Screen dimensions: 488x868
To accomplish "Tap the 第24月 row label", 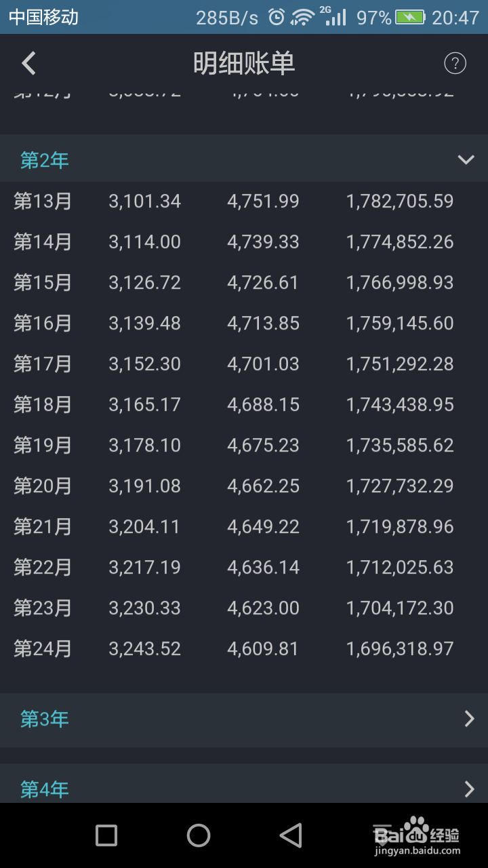I will click(43, 649).
